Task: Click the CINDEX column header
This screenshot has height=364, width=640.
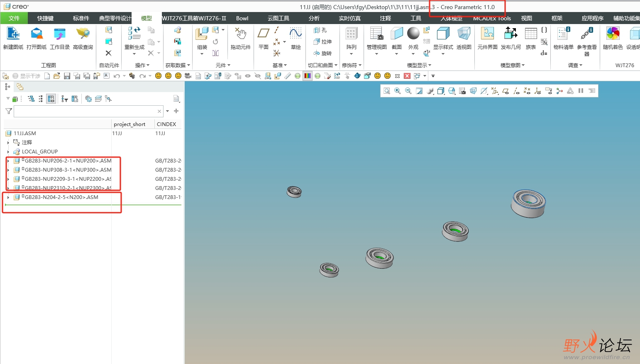Action: (x=166, y=124)
